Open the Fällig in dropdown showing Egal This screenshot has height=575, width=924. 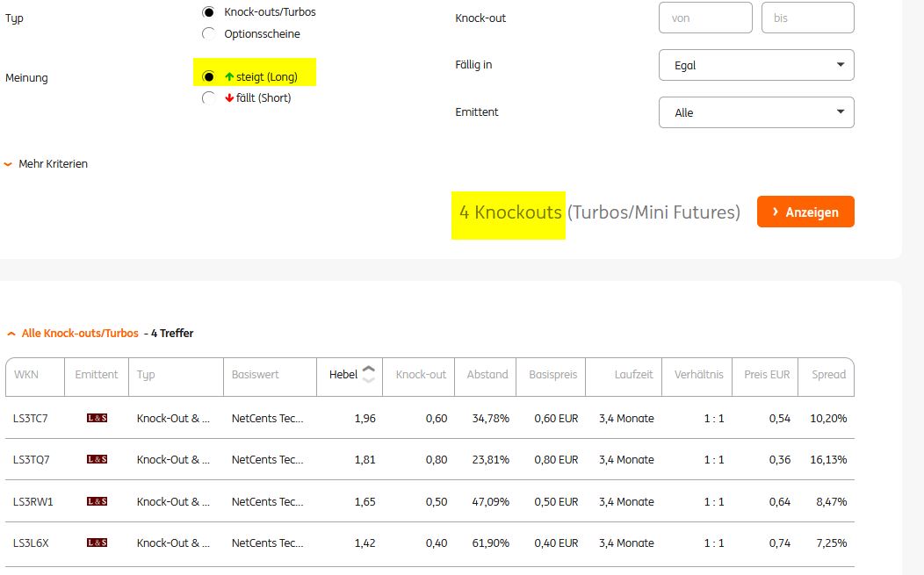[756, 65]
